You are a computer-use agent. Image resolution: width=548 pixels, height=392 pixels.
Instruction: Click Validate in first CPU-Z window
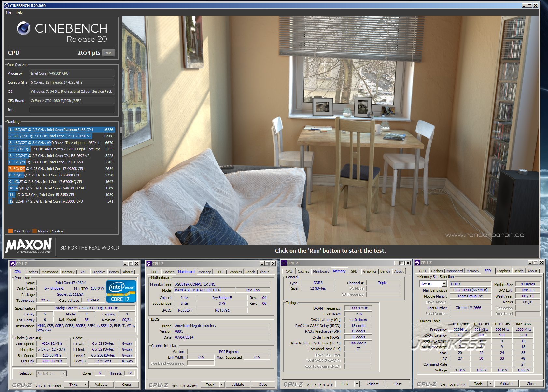[101, 385]
